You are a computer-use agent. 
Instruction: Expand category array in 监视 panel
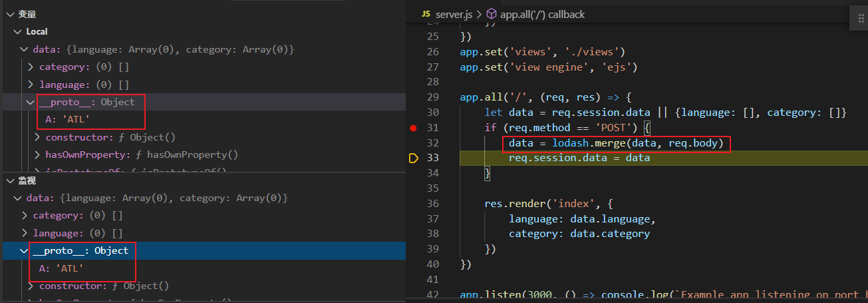(x=25, y=215)
